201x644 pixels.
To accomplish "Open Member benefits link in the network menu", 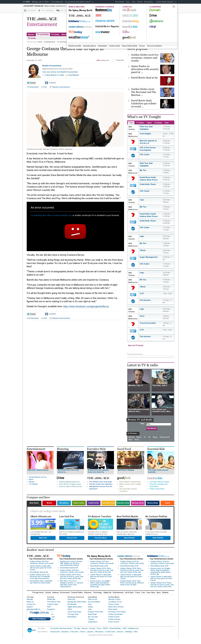I will pos(75,46).
